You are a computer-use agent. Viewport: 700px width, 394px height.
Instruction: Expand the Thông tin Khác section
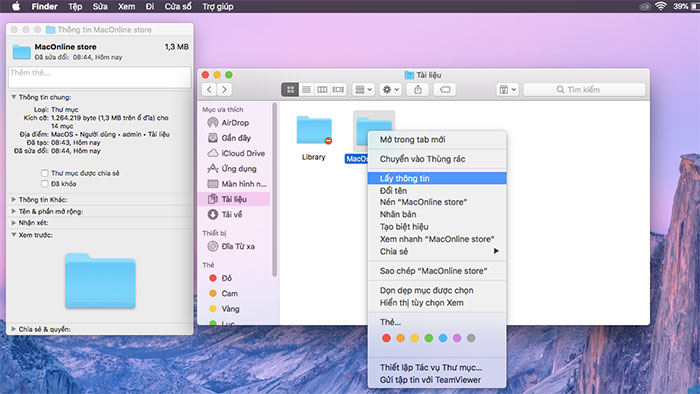[x=14, y=199]
